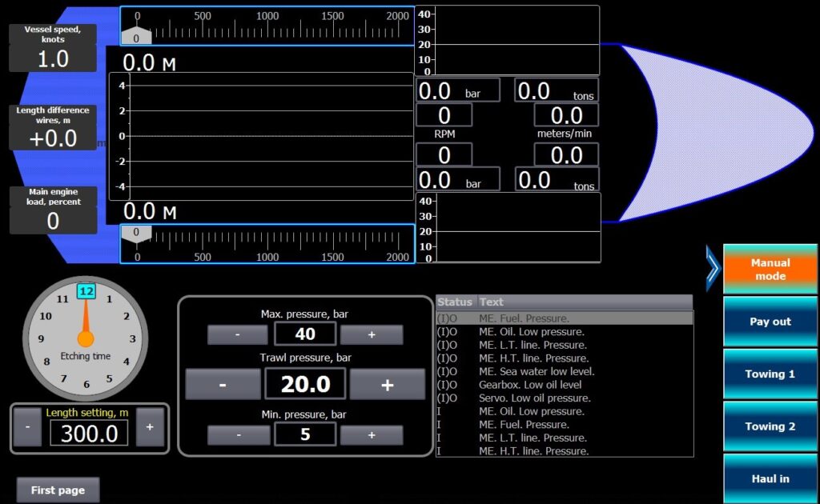
Task: Click the top wire length slider handle
Action: [136, 37]
